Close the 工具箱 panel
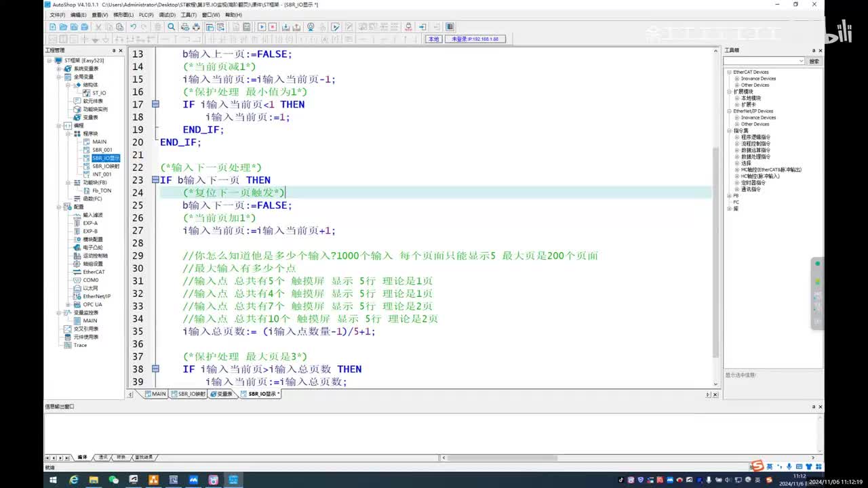 (821, 50)
